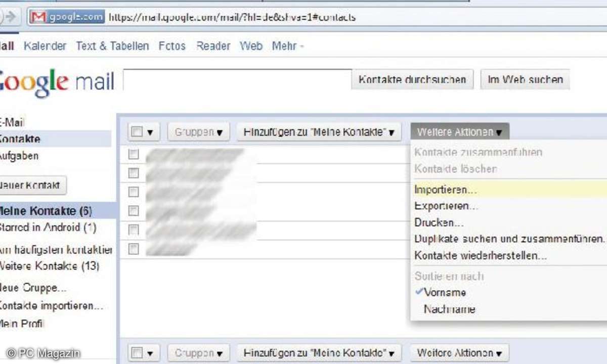Click the Kontakte durchsuchen button

pos(412,79)
